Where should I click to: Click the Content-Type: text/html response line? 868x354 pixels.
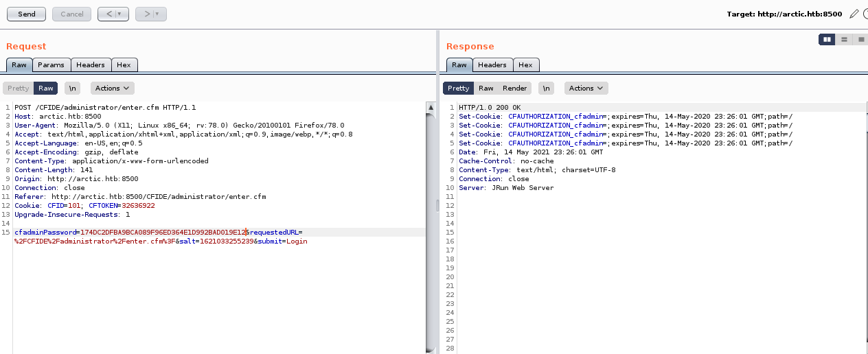(537, 170)
